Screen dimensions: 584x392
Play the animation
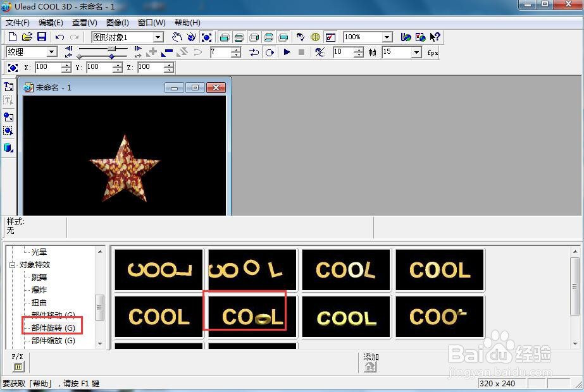click(x=287, y=52)
